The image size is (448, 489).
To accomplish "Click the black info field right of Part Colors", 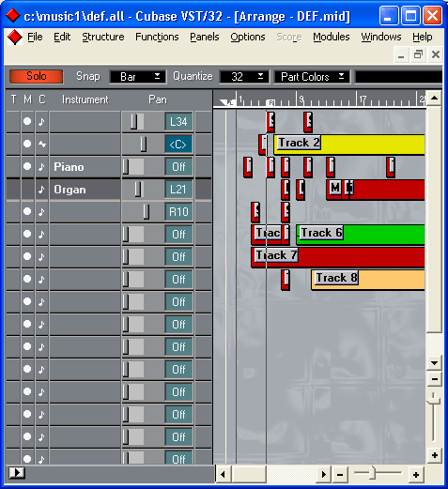I will (x=398, y=77).
